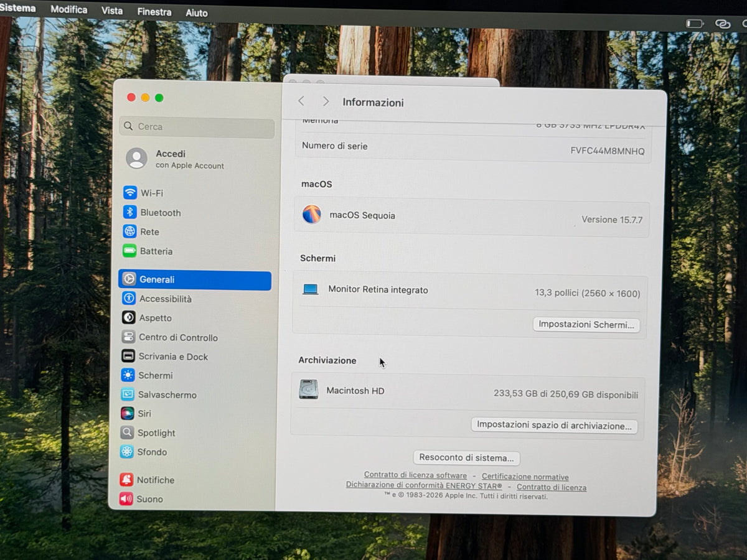Open Contratto di licenza software link
The image size is (747, 560).
coord(415,475)
